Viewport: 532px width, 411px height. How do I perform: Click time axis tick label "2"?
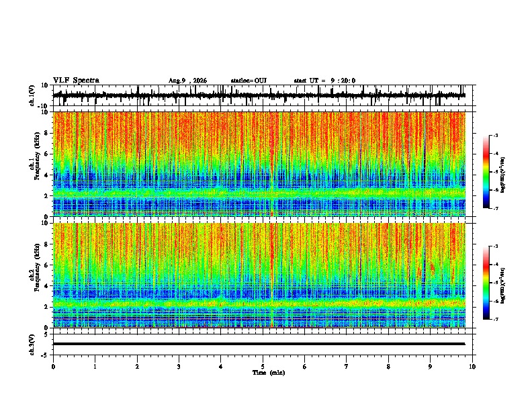(137, 367)
